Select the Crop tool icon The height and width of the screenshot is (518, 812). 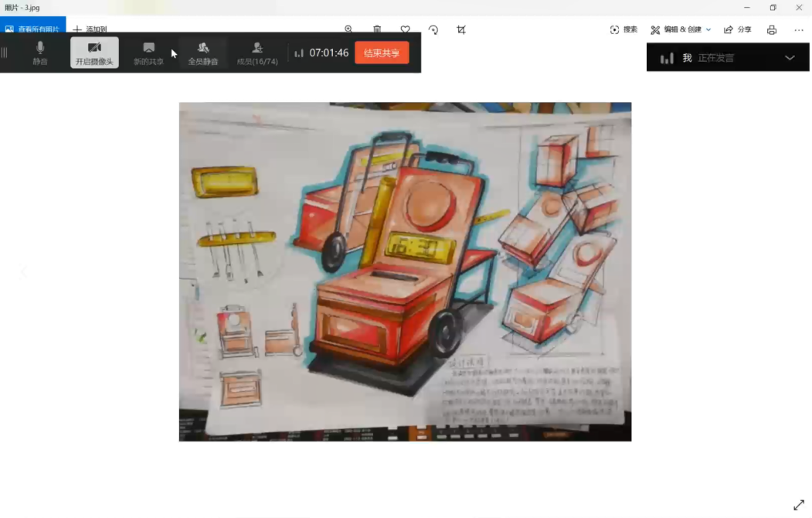pyautogui.click(x=461, y=29)
